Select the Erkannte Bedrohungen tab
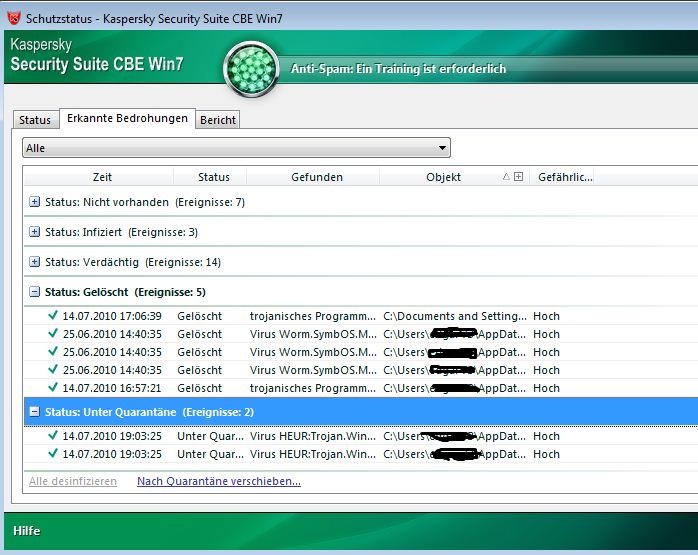The width and height of the screenshot is (698, 555). tap(127, 118)
